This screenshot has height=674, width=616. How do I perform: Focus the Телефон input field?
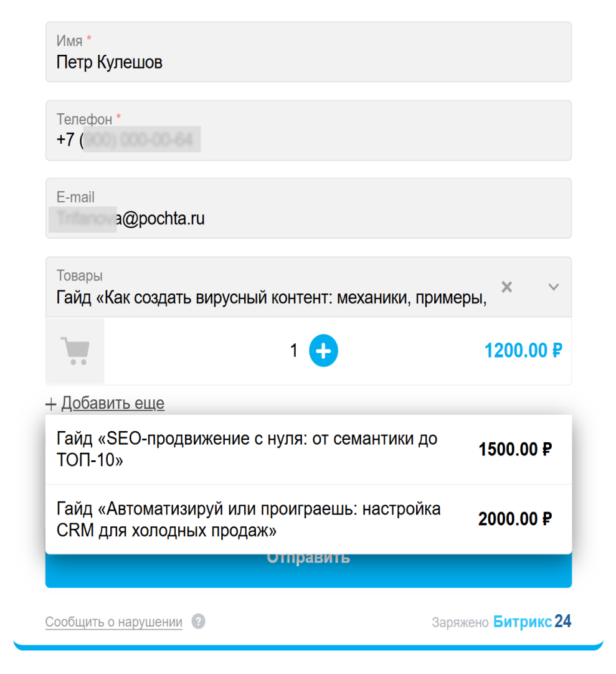click(x=309, y=131)
